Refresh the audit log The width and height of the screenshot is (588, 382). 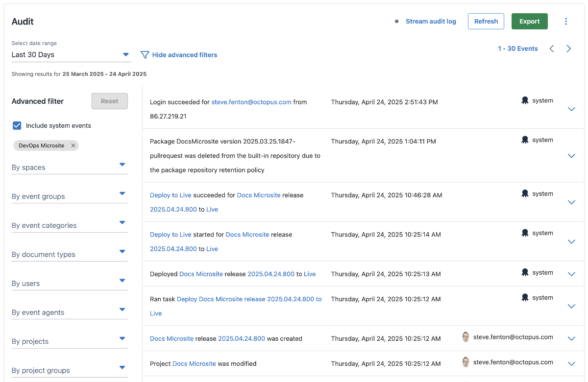(486, 21)
